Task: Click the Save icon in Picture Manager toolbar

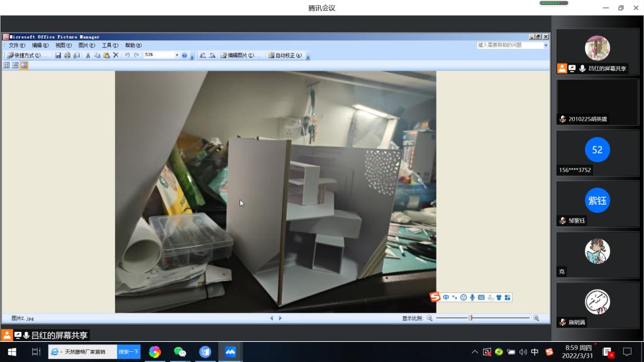Action: [58, 55]
